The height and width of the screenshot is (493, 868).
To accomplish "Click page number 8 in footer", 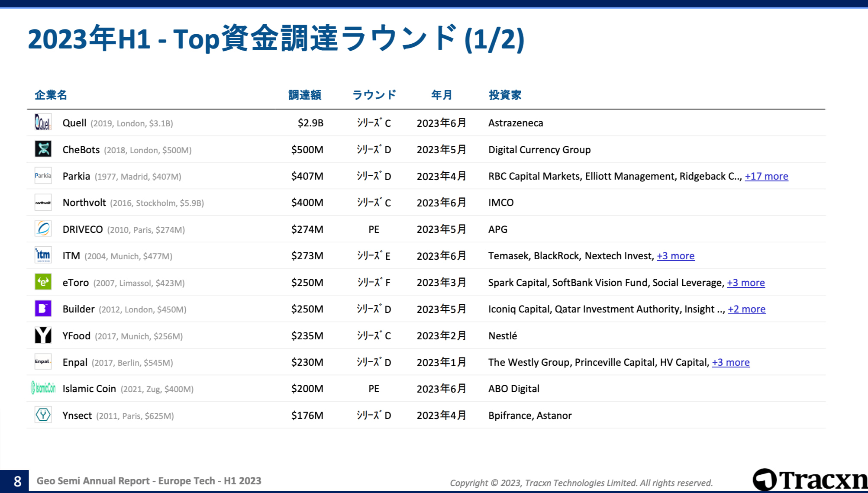I will 17,481.
